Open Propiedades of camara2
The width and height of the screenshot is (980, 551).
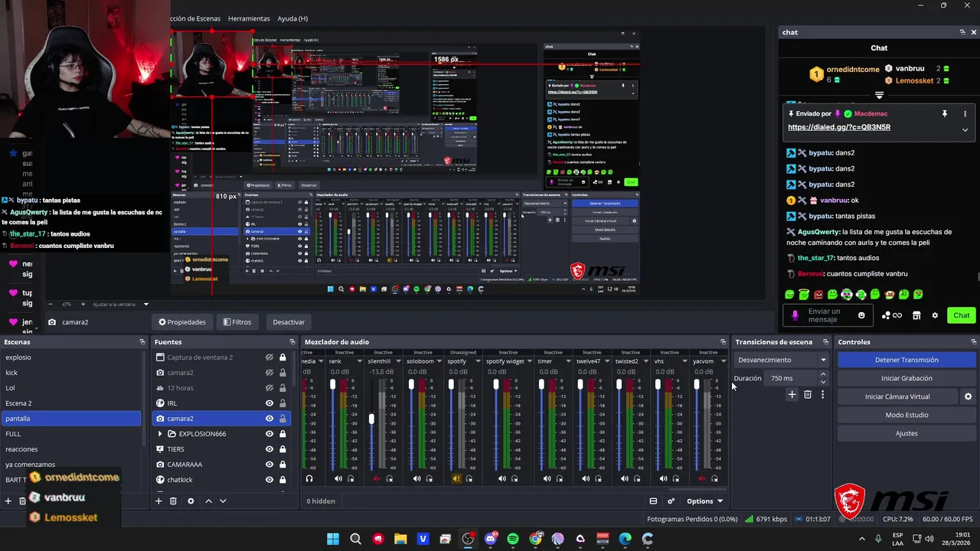tap(182, 322)
